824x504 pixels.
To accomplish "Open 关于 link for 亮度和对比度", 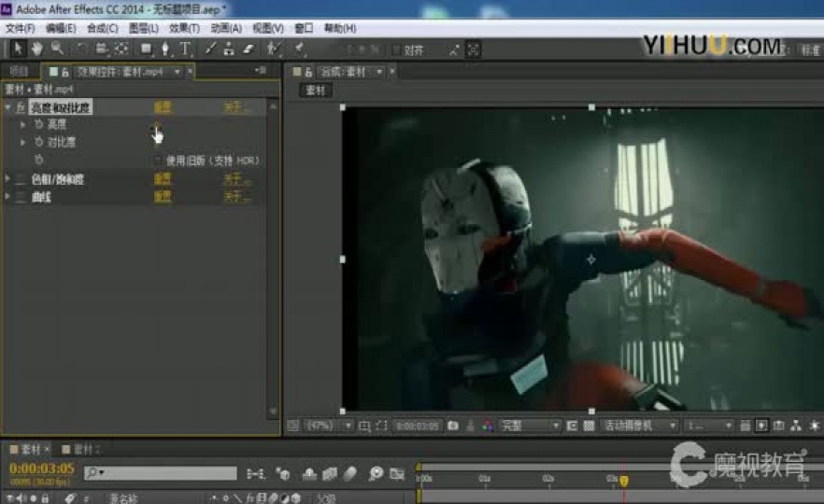I will click(x=235, y=107).
